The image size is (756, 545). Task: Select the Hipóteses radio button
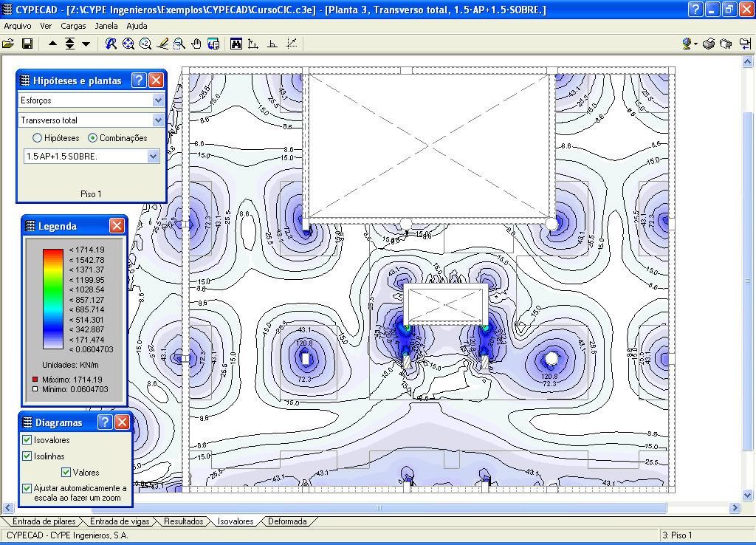click(37, 138)
